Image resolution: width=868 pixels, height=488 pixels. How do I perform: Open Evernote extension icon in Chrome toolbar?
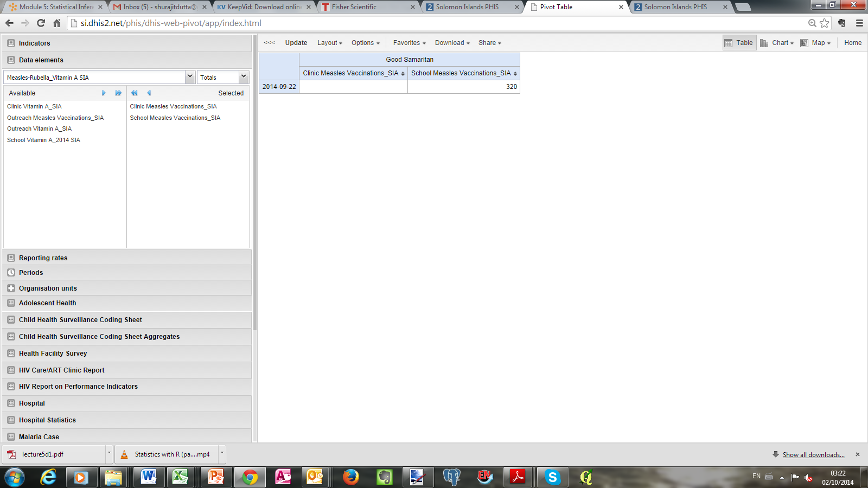point(842,23)
